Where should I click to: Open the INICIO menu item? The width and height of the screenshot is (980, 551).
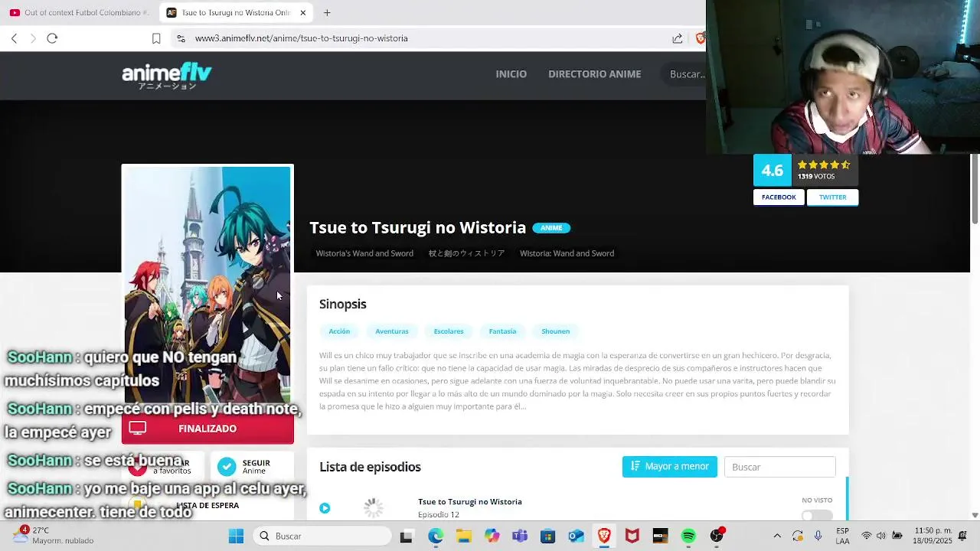coord(511,74)
